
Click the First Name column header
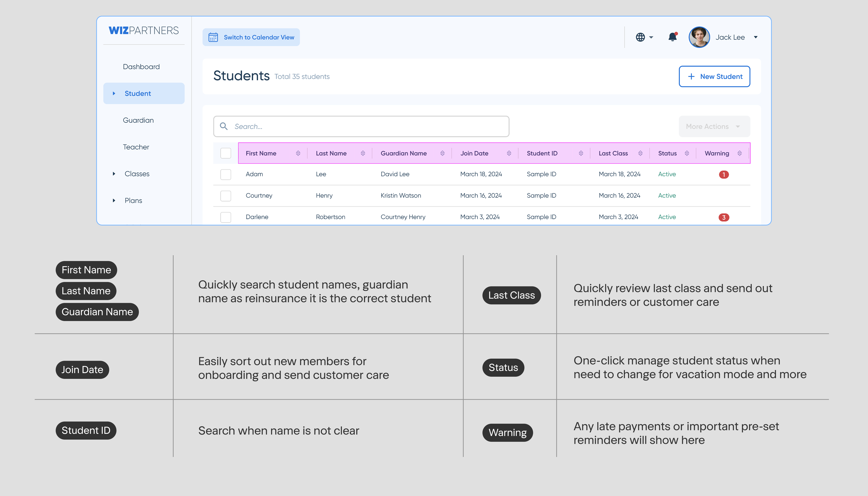point(261,153)
